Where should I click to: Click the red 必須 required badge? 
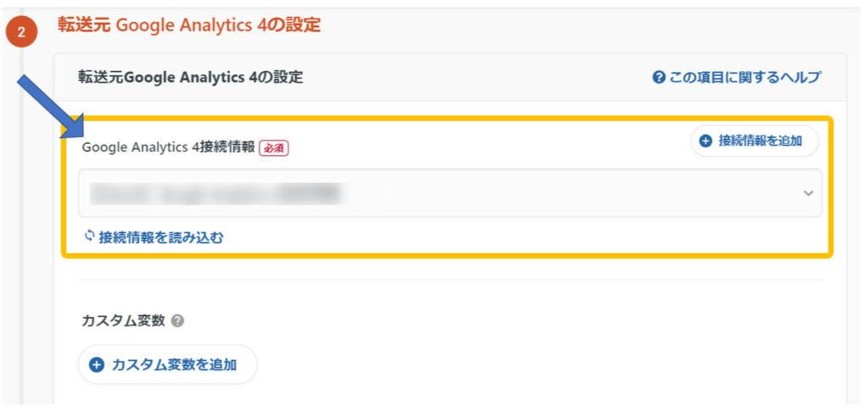click(274, 147)
